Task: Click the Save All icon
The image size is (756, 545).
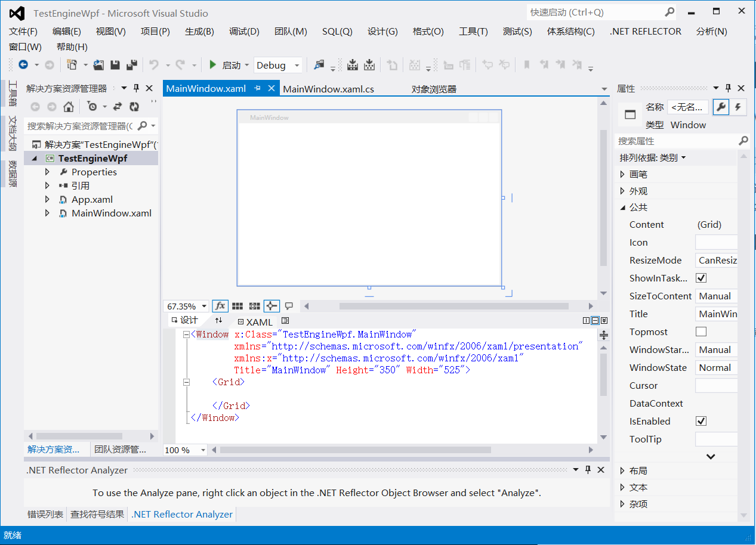Action: tap(132, 65)
